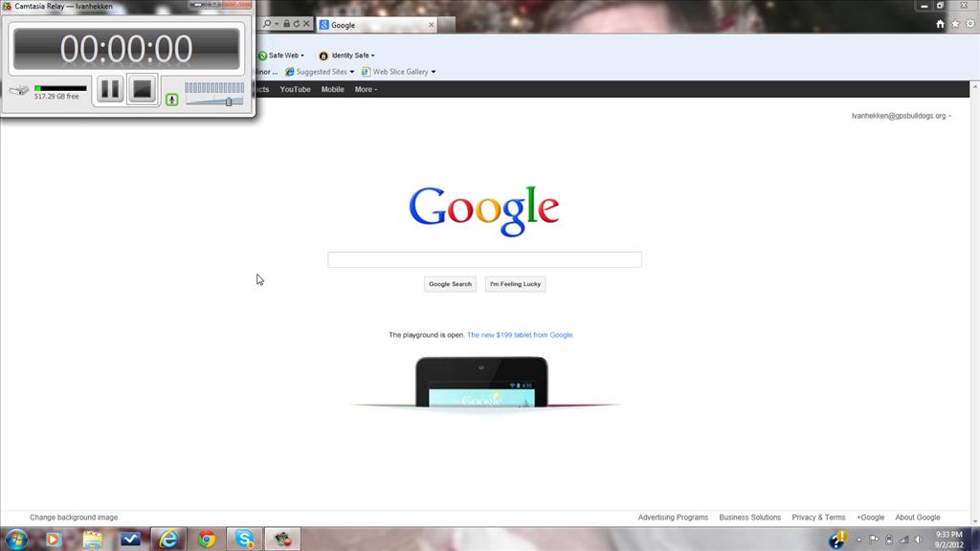Click the address bar lock icon
This screenshot has height=551, width=980.
tap(286, 24)
